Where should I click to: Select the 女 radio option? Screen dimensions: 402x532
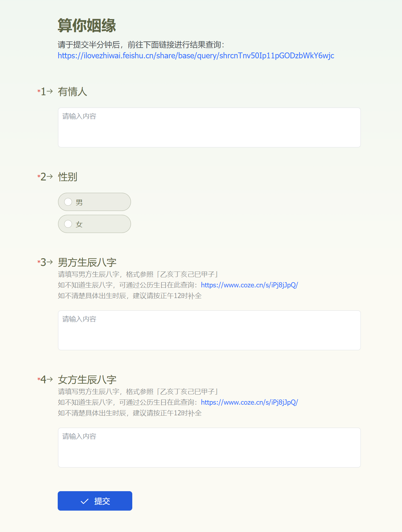[x=68, y=224]
